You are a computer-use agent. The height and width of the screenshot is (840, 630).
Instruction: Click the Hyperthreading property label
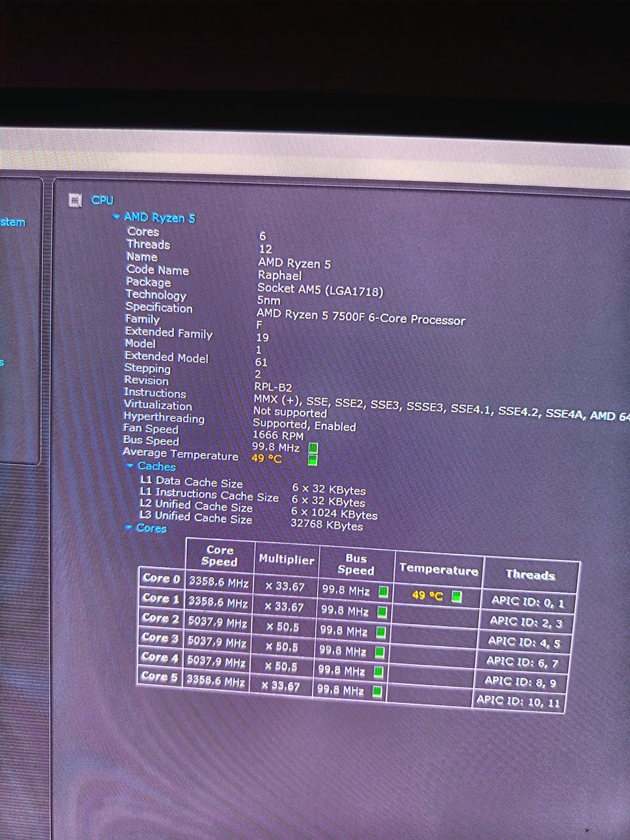[164, 417]
